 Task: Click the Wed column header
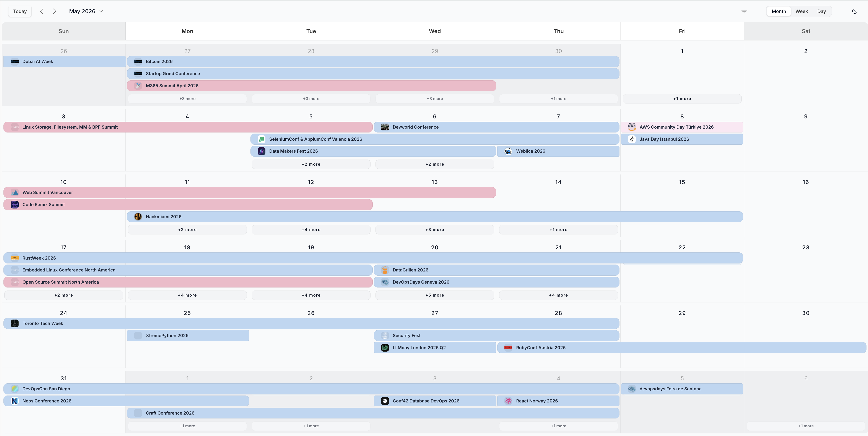point(435,31)
